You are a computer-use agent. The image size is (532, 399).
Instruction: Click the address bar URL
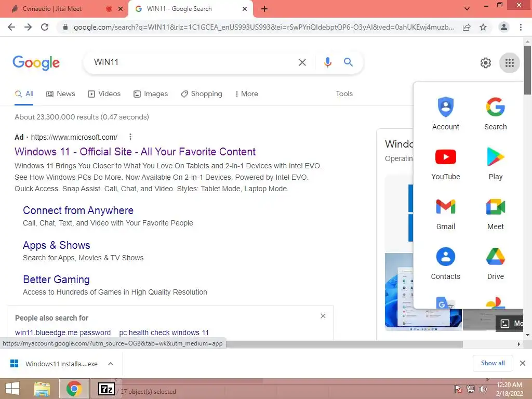point(263,27)
